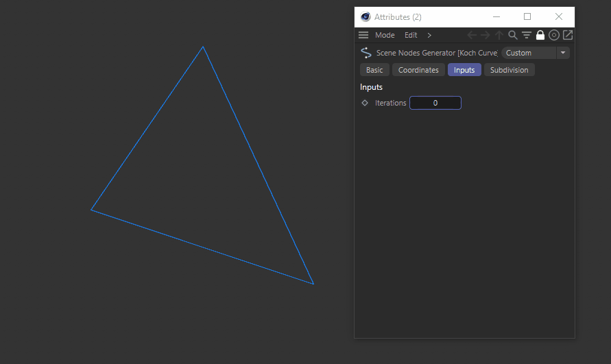Click the up arrow navigation icon
611x364 pixels.
point(499,35)
